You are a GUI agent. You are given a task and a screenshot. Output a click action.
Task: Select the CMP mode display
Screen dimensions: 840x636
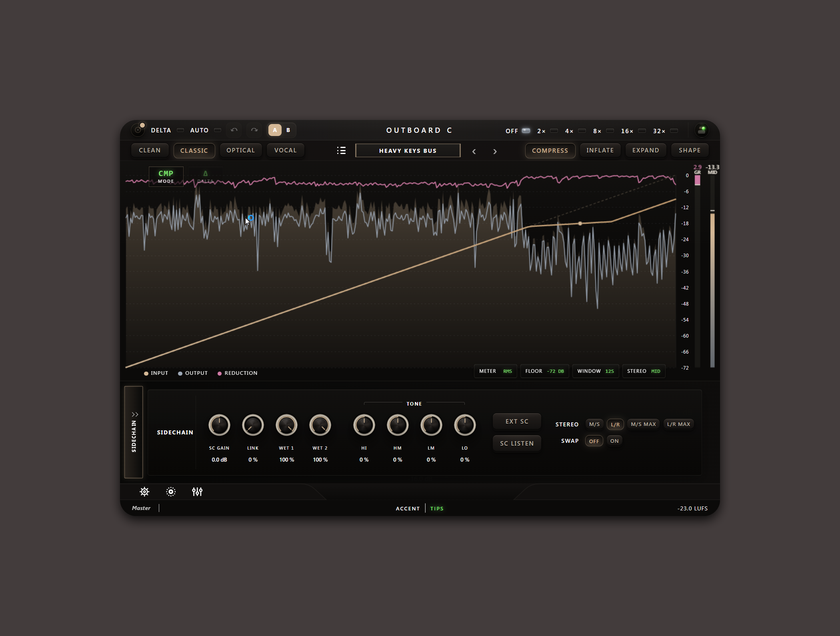(166, 176)
